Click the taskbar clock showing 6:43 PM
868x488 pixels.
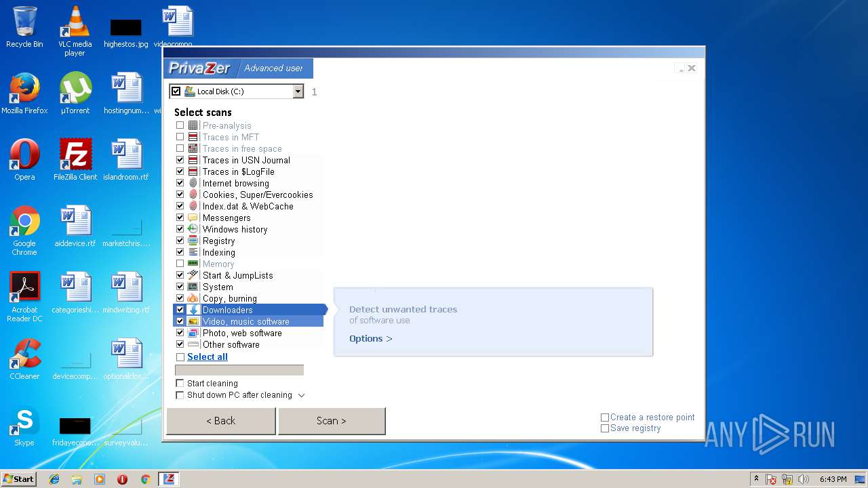pos(833,479)
